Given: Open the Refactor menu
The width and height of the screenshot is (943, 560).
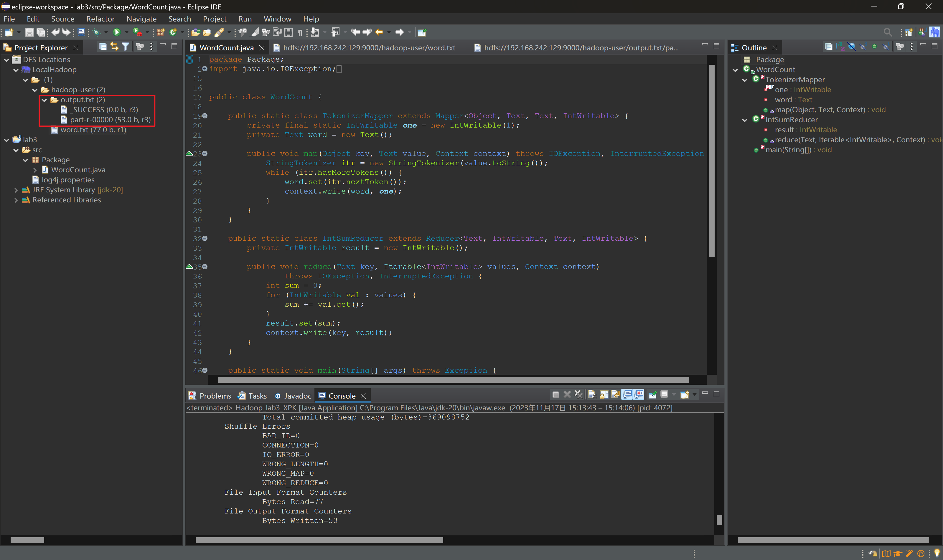Looking at the screenshot, I should point(100,19).
